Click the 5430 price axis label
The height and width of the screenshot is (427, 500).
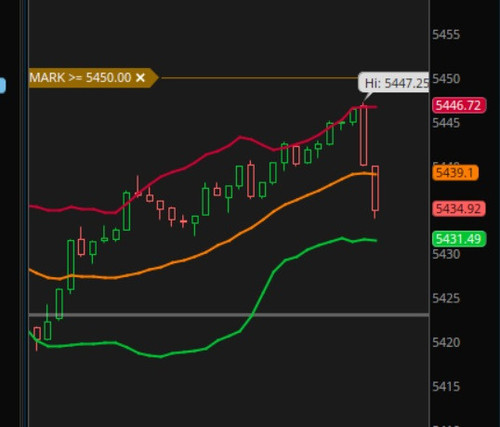[x=446, y=254]
